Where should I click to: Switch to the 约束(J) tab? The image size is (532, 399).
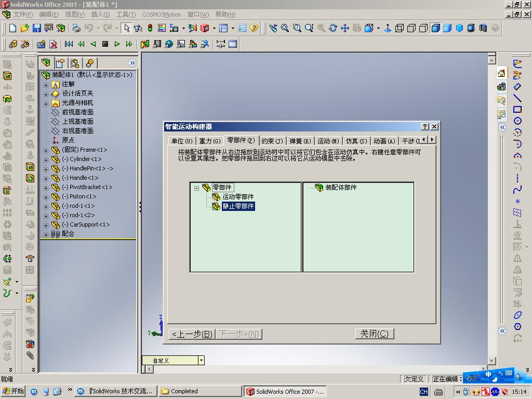[x=272, y=141]
